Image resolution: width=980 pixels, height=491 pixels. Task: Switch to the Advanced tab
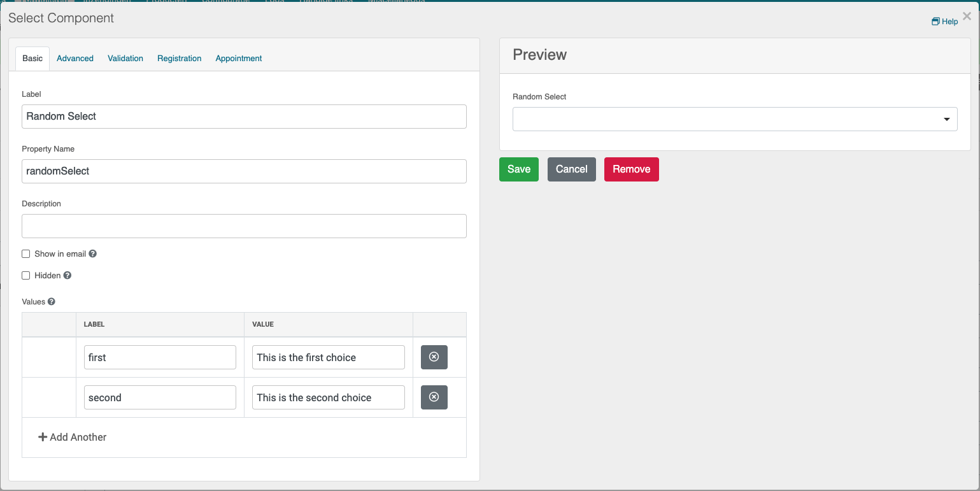[75, 58]
